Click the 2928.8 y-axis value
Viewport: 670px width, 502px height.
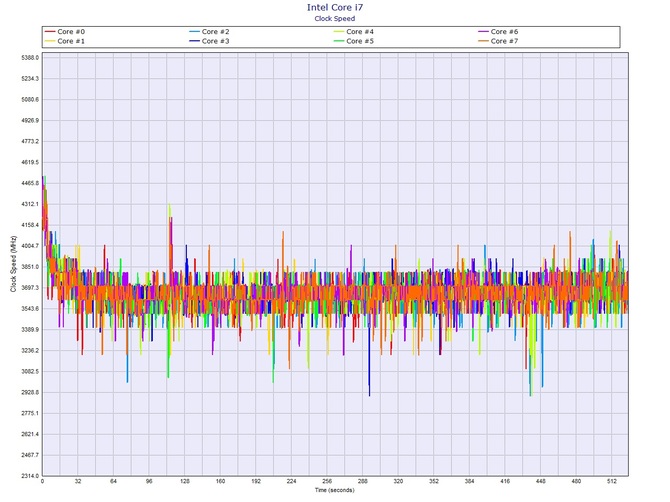coord(30,393)
